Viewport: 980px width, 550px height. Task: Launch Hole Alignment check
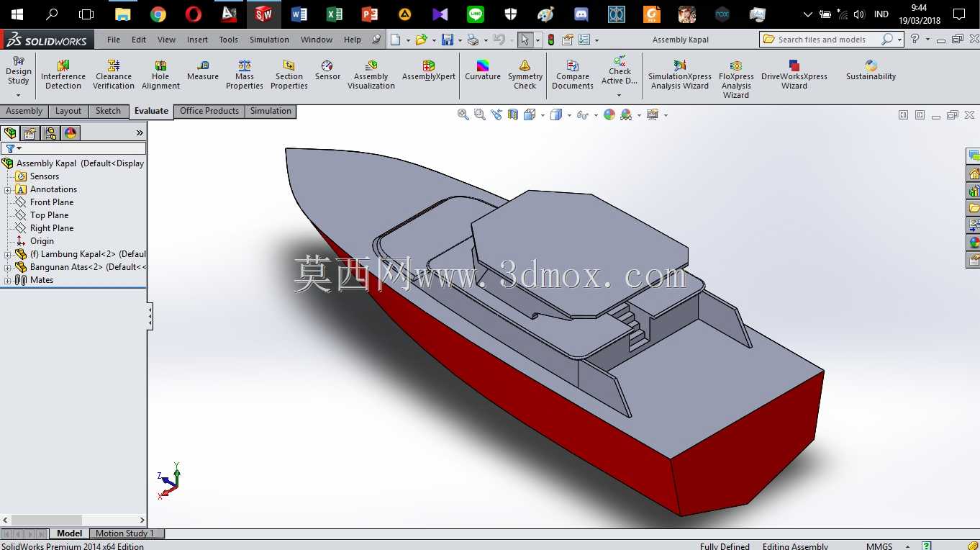pos(160,75)
